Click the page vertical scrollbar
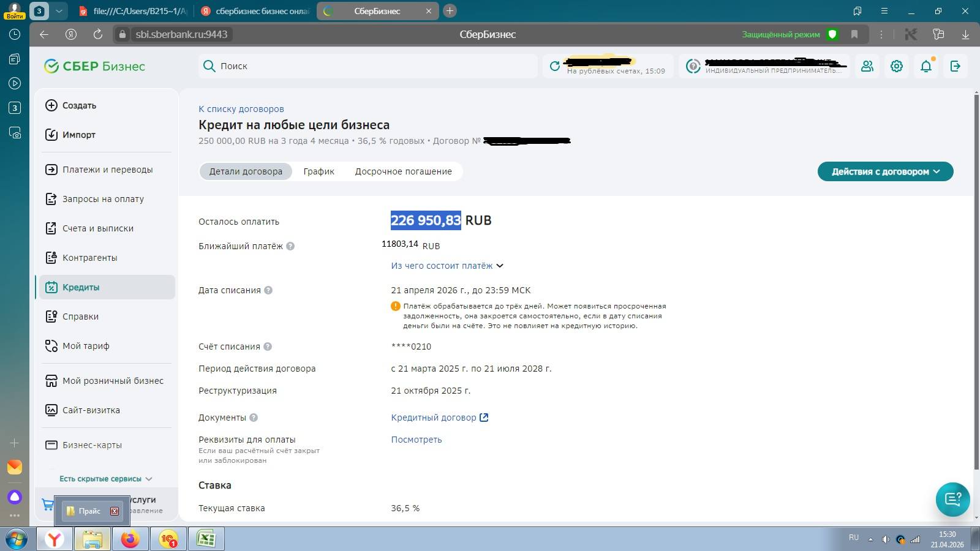 (x=976, y=282)
